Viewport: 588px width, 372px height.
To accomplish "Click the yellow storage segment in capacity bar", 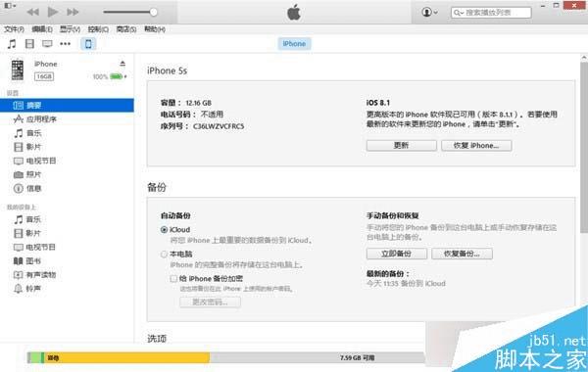I will [x=126, y=357].
